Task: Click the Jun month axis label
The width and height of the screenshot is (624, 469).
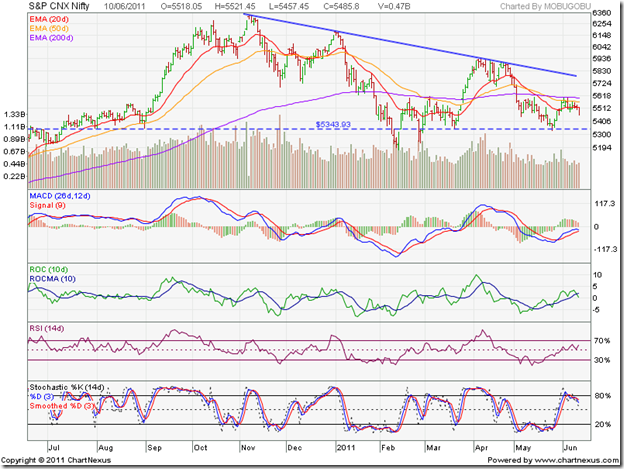Action: (570, 448)
